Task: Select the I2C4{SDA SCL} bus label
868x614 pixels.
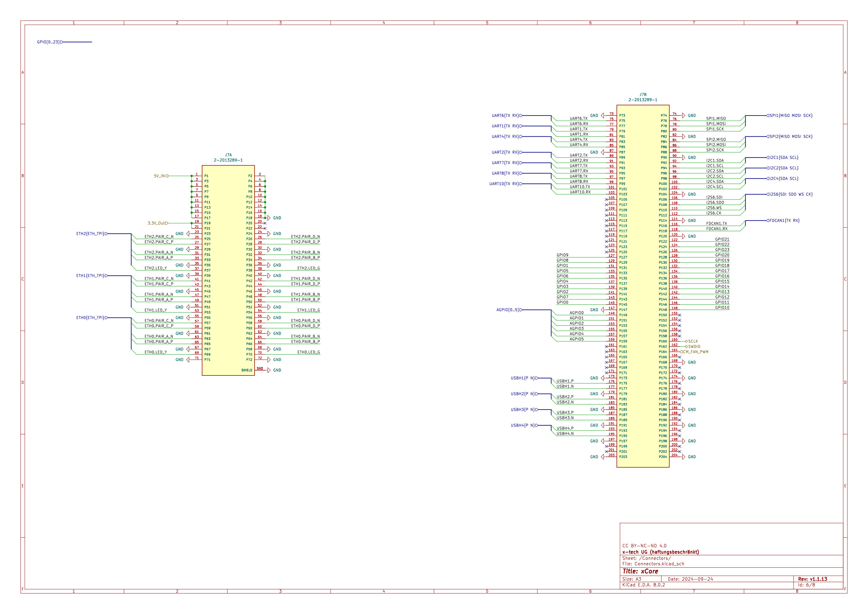Action: 783,179
